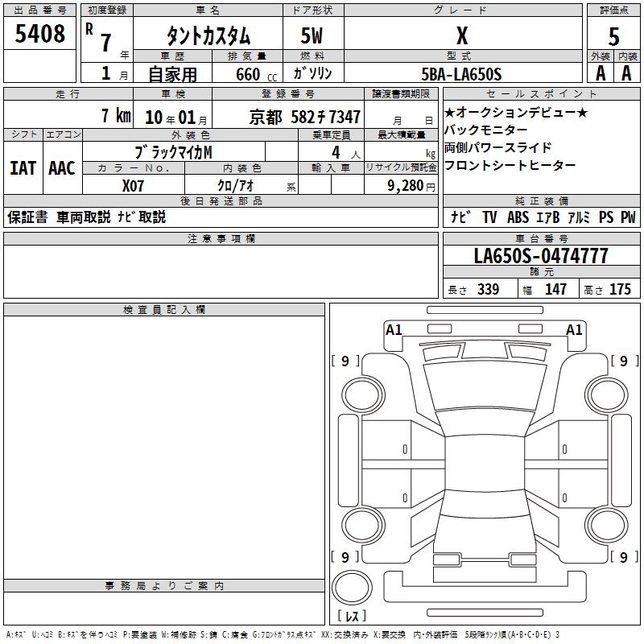
Task: Click the lot number 5408
Action: [x=39, y=34]
